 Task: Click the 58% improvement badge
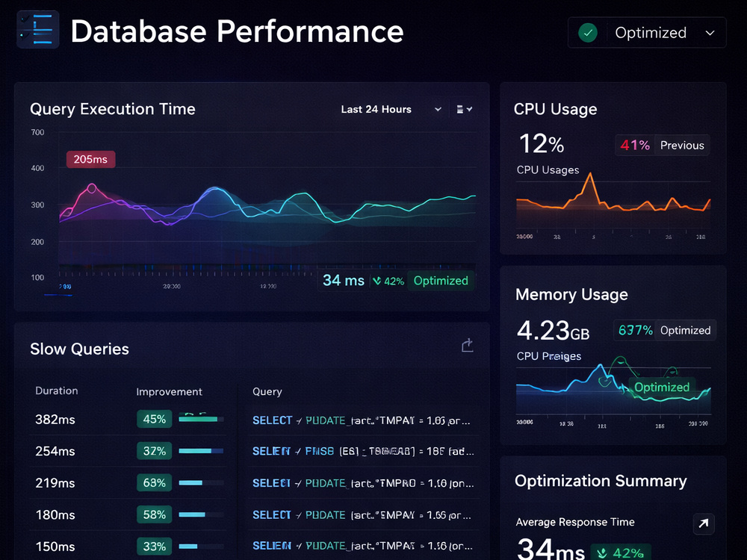(x=155, y=514)
